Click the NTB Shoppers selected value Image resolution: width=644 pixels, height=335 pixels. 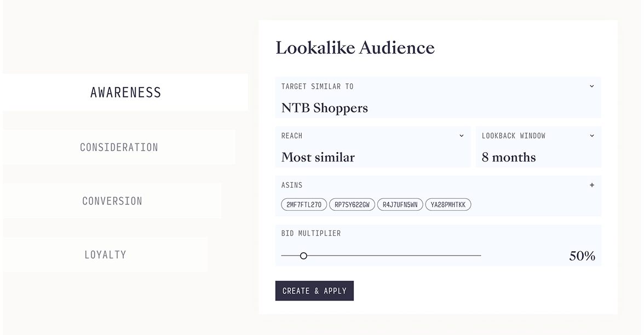click(x=324, y=108)
